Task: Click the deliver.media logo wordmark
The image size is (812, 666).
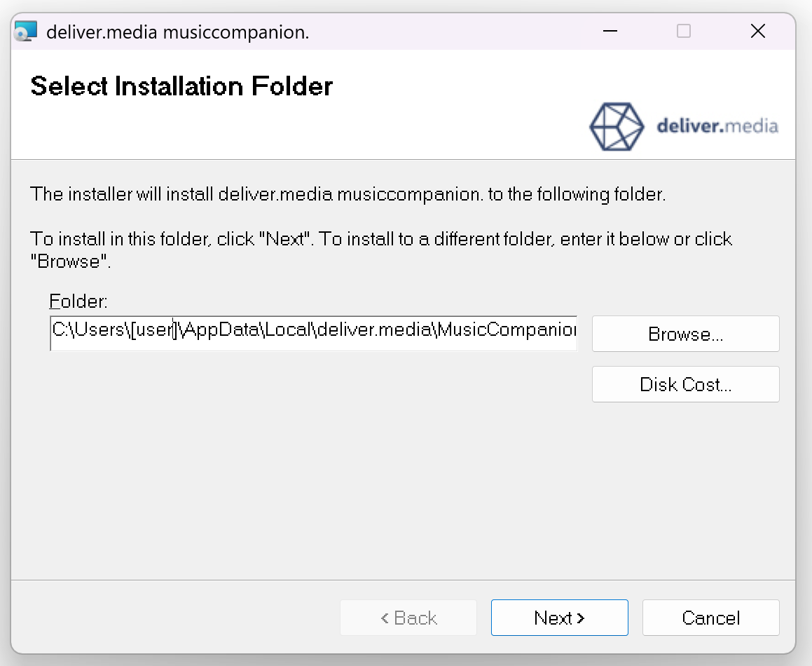Action: pyautogui.click(x=717, y=126)
